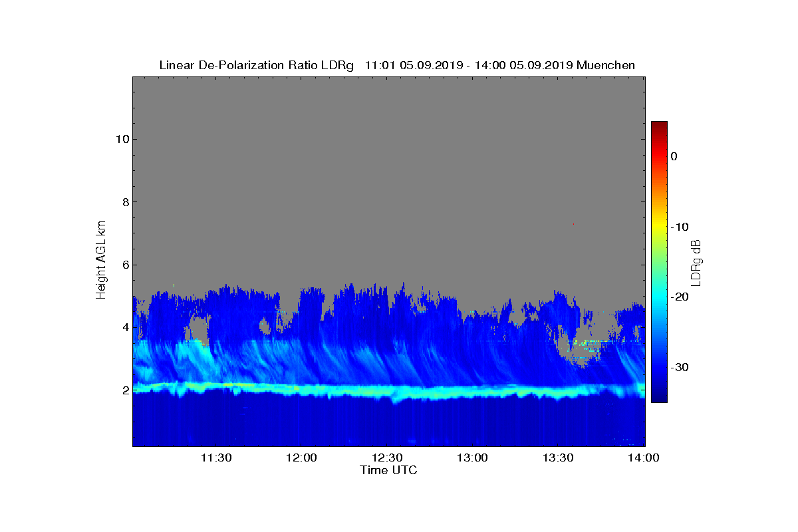Image resolution: width=798 pixels, height=532 pixels.
Task: Click the yellow band of the colorbar
Action: click(659, 227)
